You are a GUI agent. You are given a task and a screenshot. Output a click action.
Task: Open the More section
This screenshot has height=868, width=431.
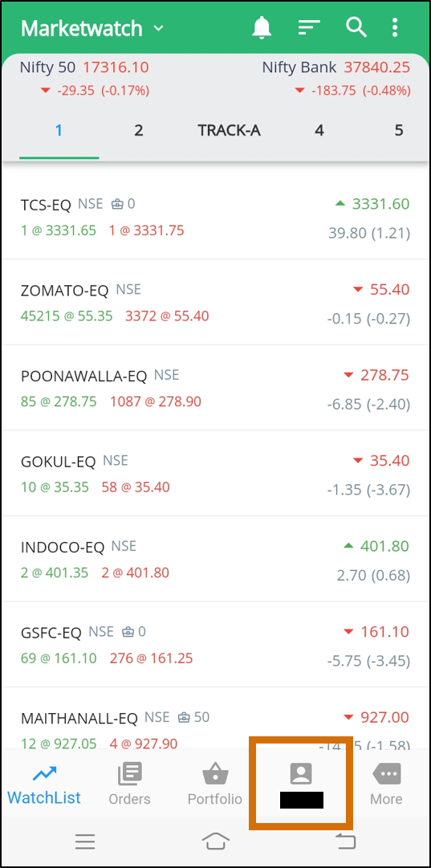386,784
